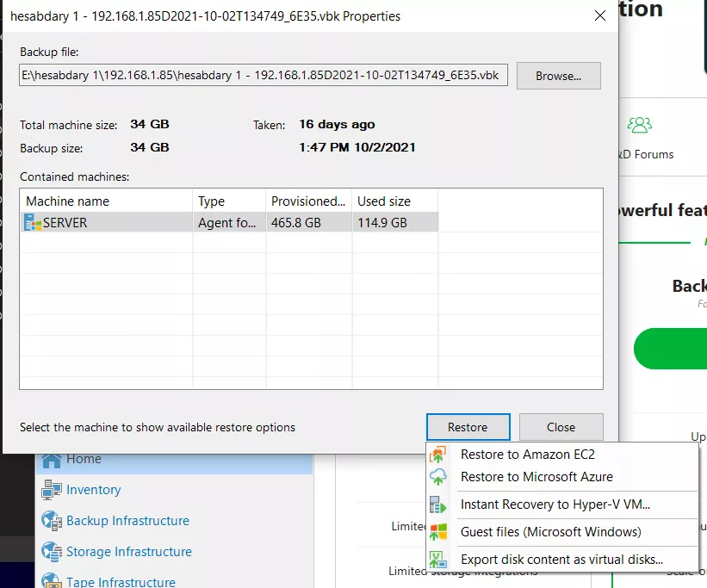Click the Instant Recovery to Hyper-V icon
This screenshot has width=707, height=588.
437,504
